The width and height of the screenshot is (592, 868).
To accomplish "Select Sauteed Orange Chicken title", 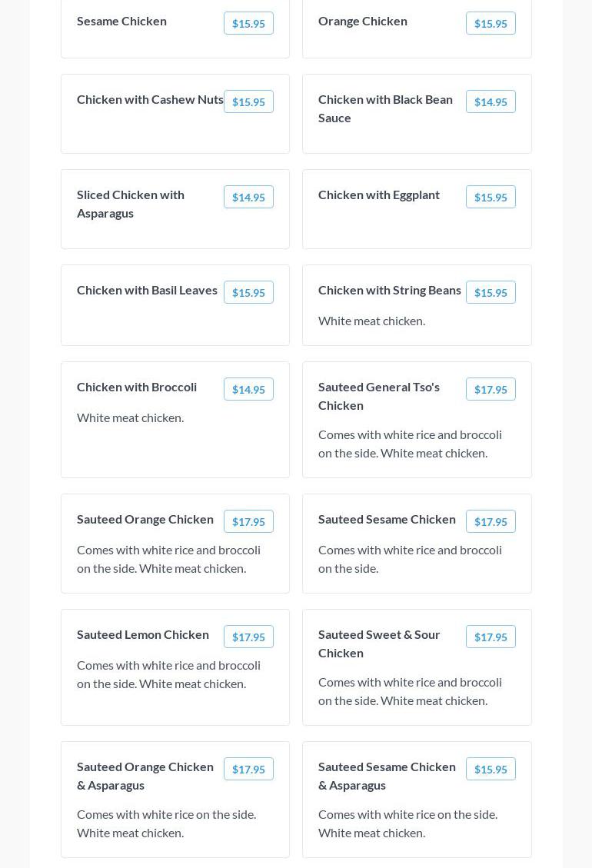I will pyautogui.click(x=145, y=519).
